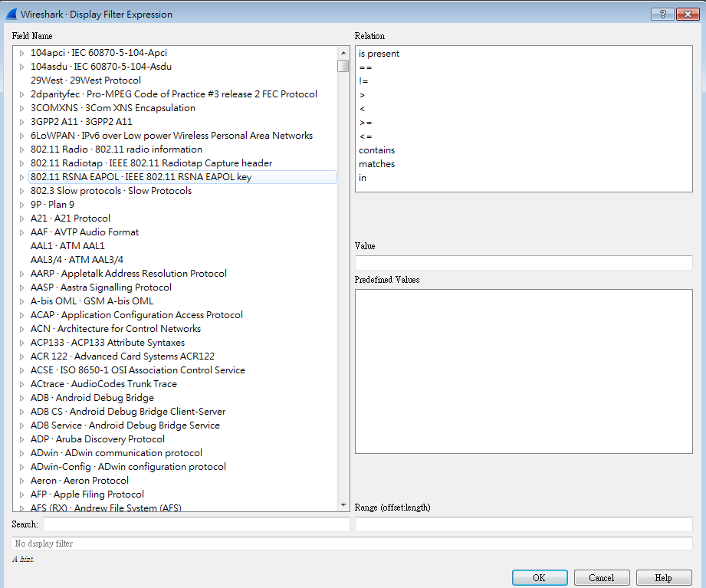The image size is (706, 588).
Task: Select Aeron Protocol entry
Action: pos(79,481)
